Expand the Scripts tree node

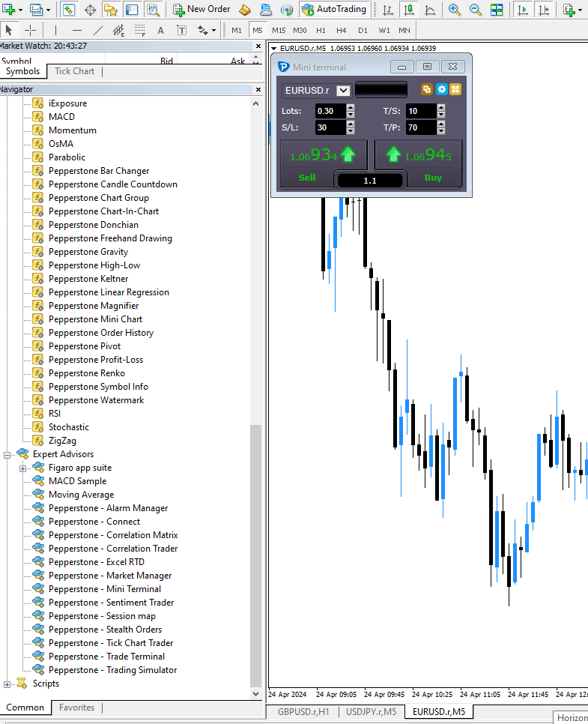(x=7, y=684)
